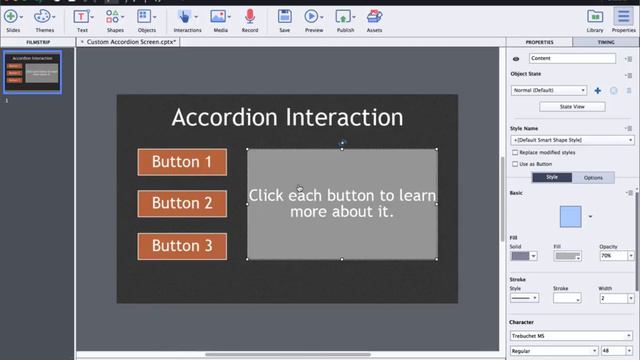Screen dimensions: 640x360
Task: Open the Media tool
Action: click(218, 17)
